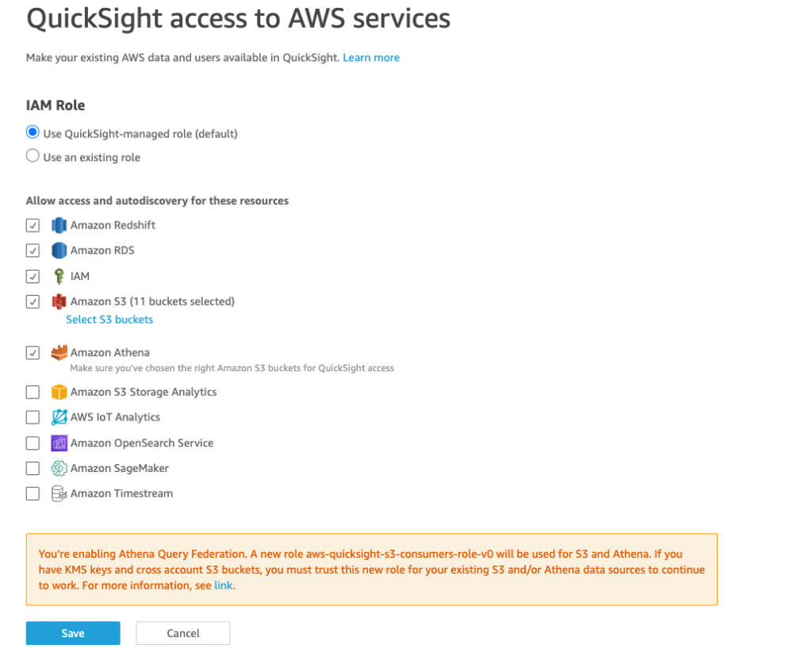The width and height of the screenshot is (812, 656).
Task: Enable Amazon Timestream autodiscovery
Action: point(33,493)
